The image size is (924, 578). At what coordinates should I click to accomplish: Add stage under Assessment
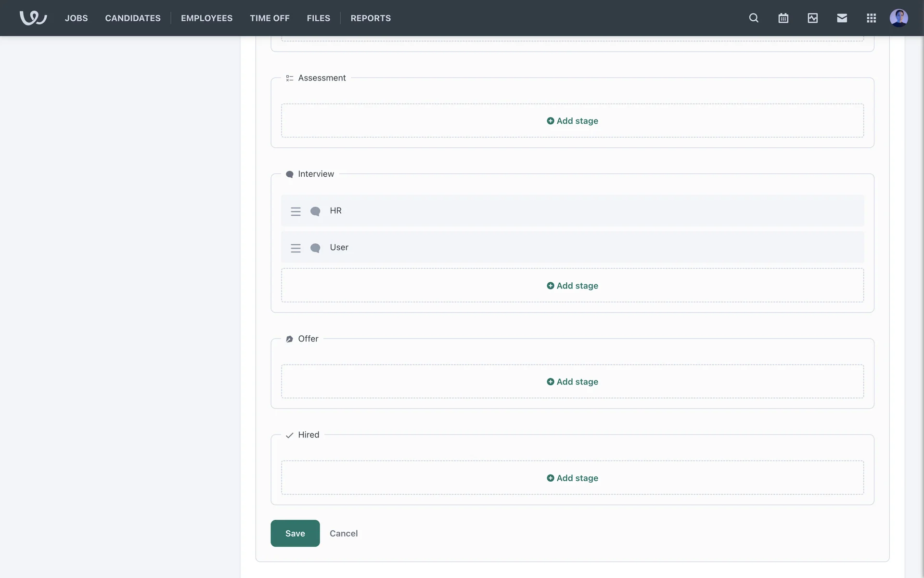tap(572, 121)
